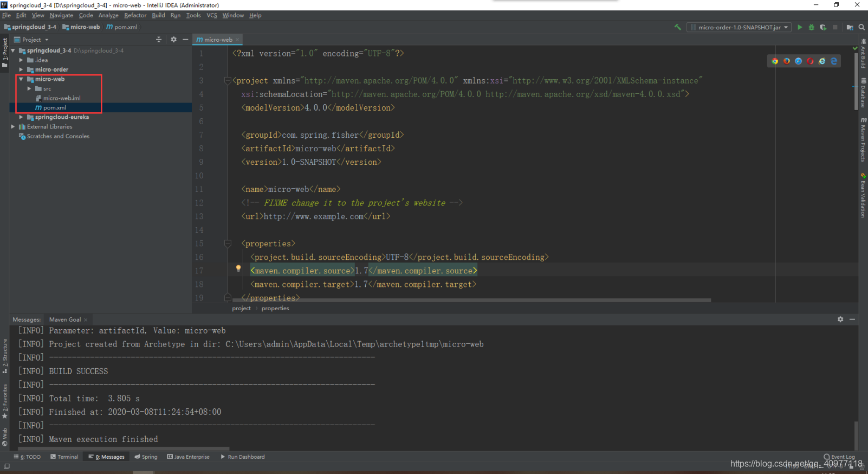This screenshot has width=868, height=474.
Task: Open pom.xml preview in Opera
Action: 810,61
